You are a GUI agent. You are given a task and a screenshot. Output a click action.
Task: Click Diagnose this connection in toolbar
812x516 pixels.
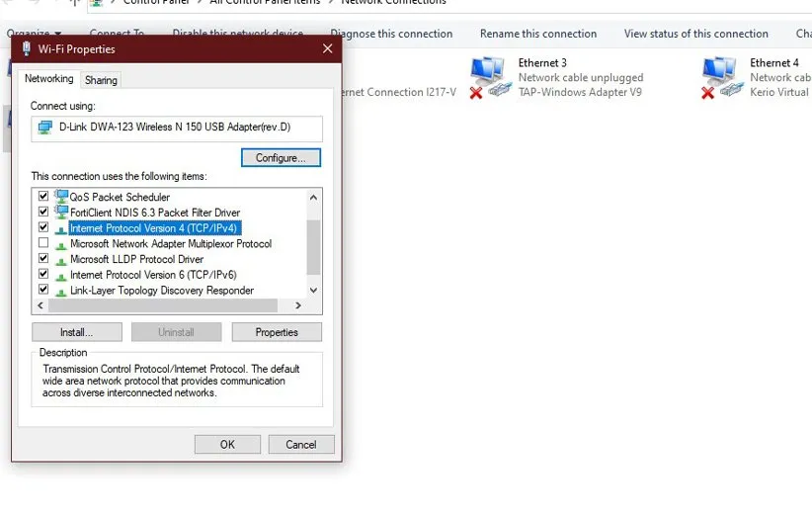click(391, 34)
